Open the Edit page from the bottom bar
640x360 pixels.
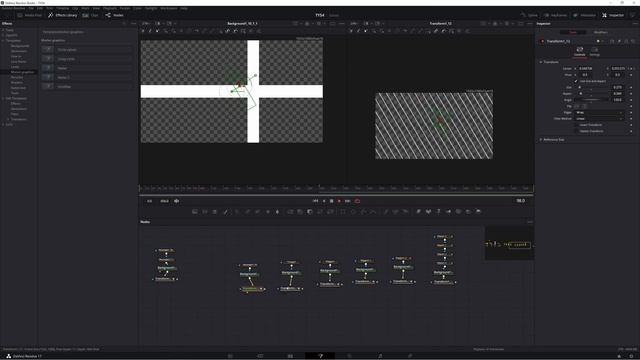pos(290,356)
